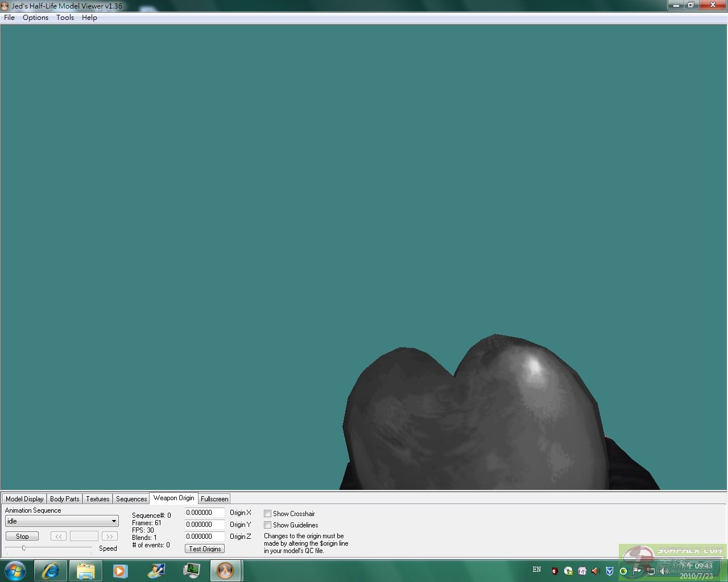728x582 pixels.
Task: Open Windows Media Player from taskbar
Action: (120, 571)
